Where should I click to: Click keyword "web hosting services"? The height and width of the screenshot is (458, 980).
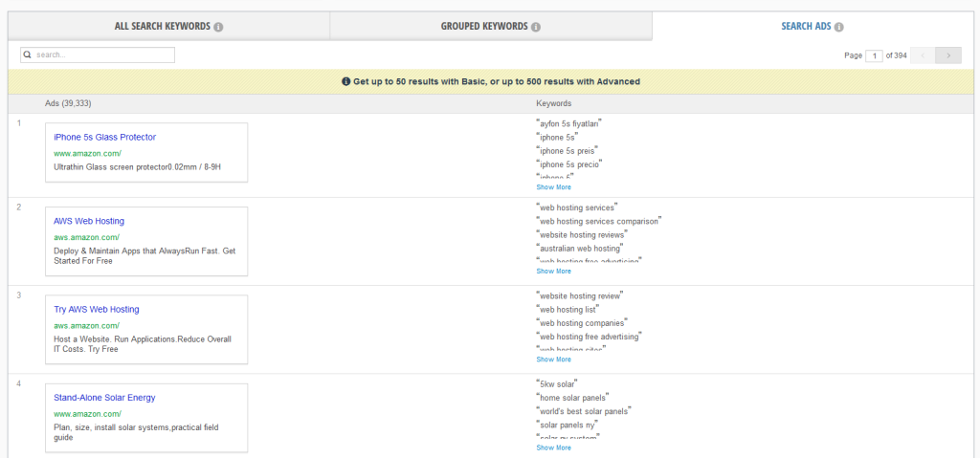point(577,207)
